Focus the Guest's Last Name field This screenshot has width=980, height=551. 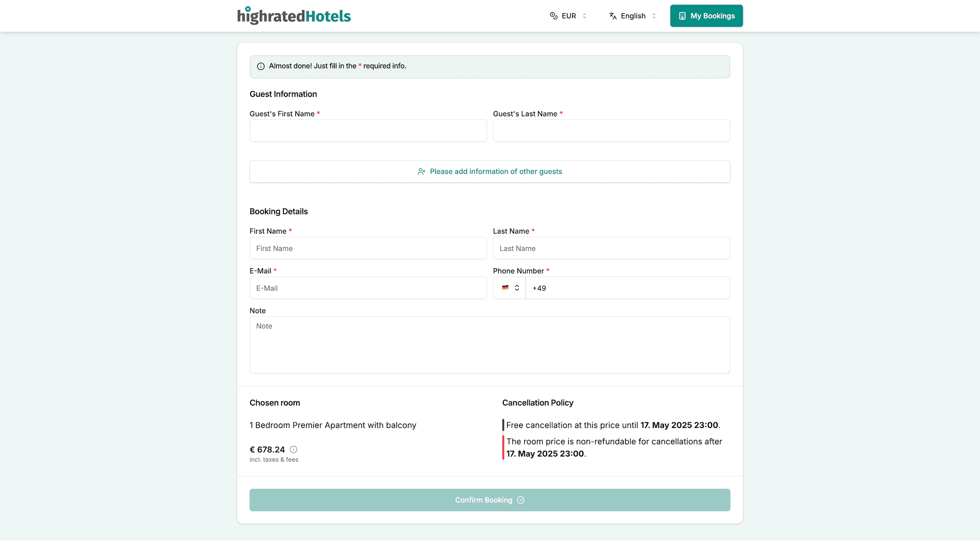pos(611,131)
